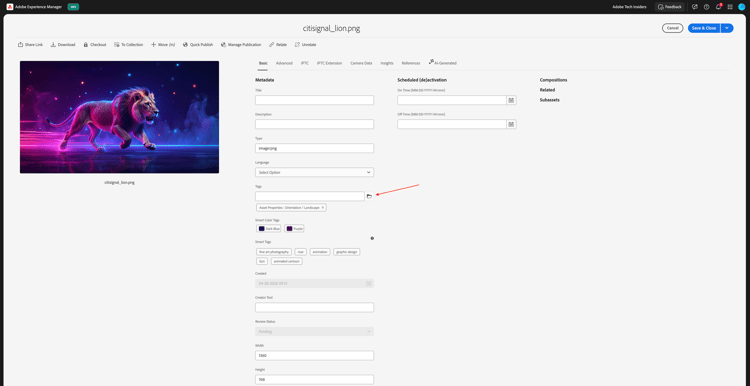Viewport: 750px width, 386px height.
Task: Click the lion smart tag
Action: coord(262,261)
